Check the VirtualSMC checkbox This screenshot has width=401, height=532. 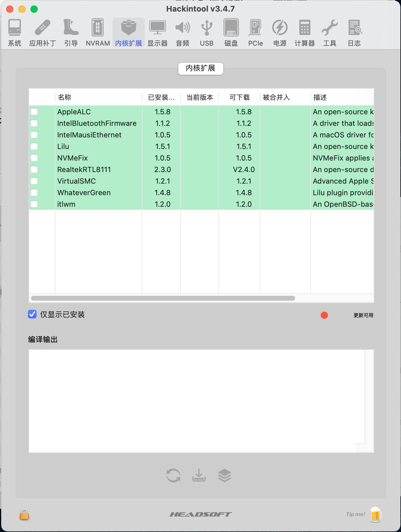pyautogui.click(x=34, y=181)
